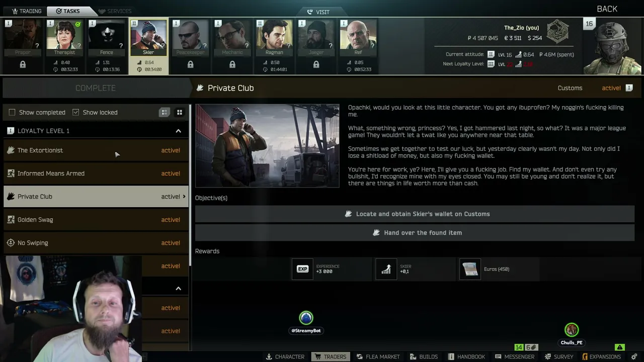Open the Trading tab
The height and width of the screenshot is (362, 644).
point(27,11)
